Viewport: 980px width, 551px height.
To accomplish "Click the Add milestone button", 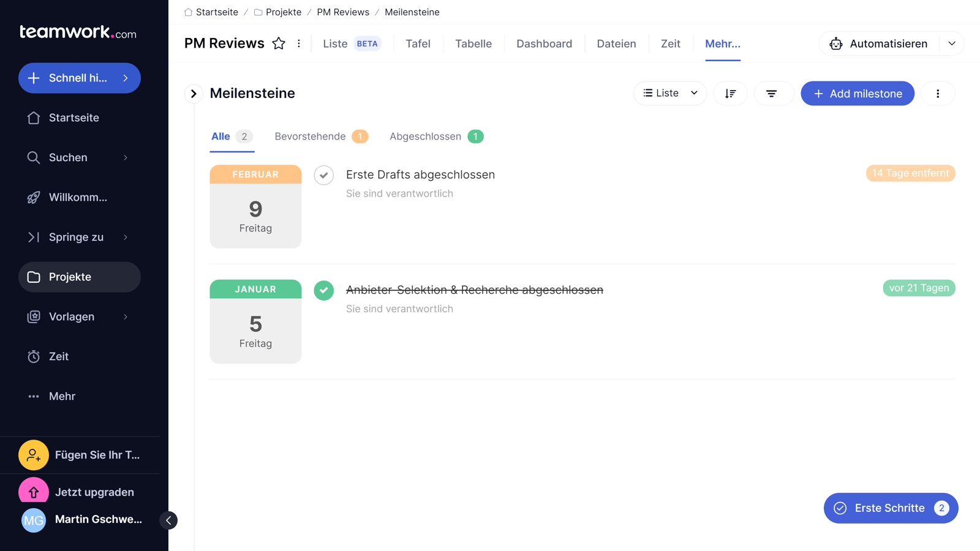I will [858, 93].
